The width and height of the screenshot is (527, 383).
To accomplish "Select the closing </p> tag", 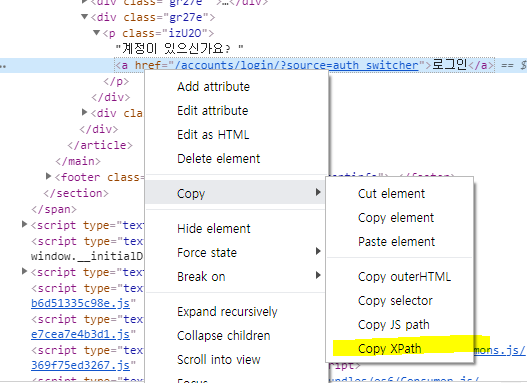I will [x=116, y=81].
